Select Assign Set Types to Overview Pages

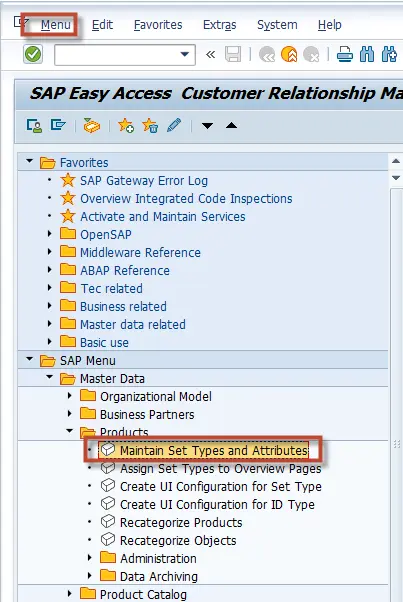tap(220, 468)
